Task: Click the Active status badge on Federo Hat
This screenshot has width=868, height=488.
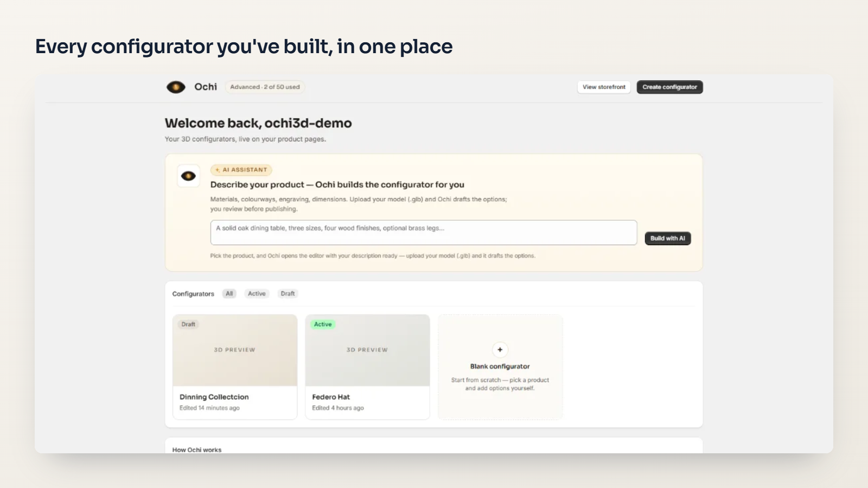Action: 323,324
